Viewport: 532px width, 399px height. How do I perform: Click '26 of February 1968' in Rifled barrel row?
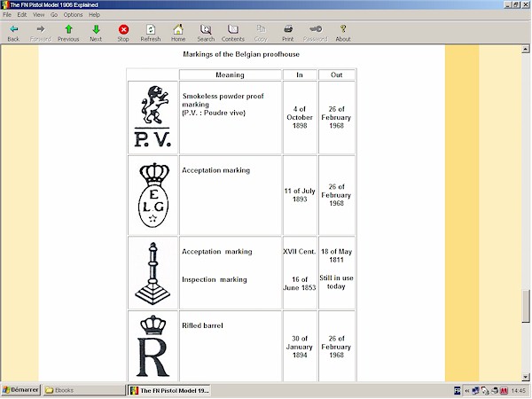click(x=337, y=347)
